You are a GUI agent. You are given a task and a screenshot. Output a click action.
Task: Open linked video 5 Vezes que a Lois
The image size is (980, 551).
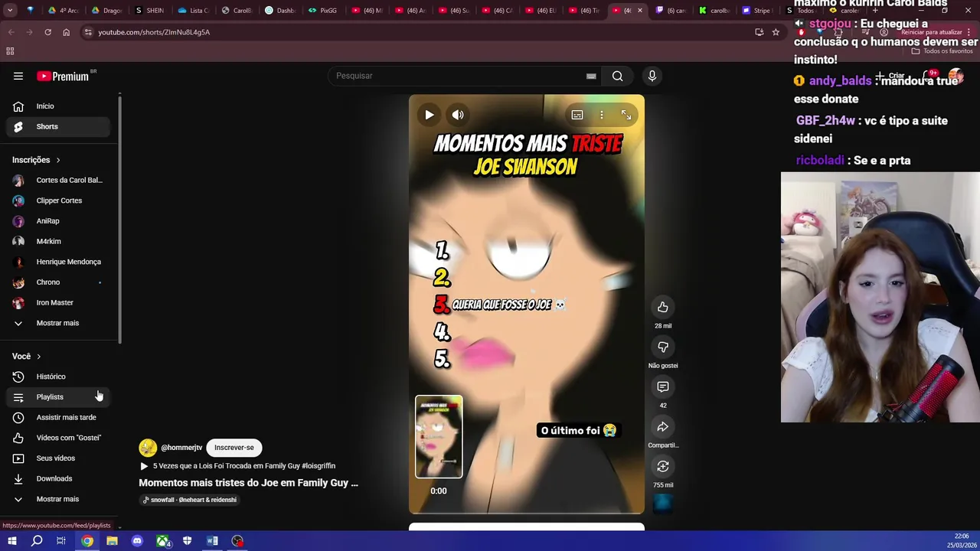pos(237,466)
